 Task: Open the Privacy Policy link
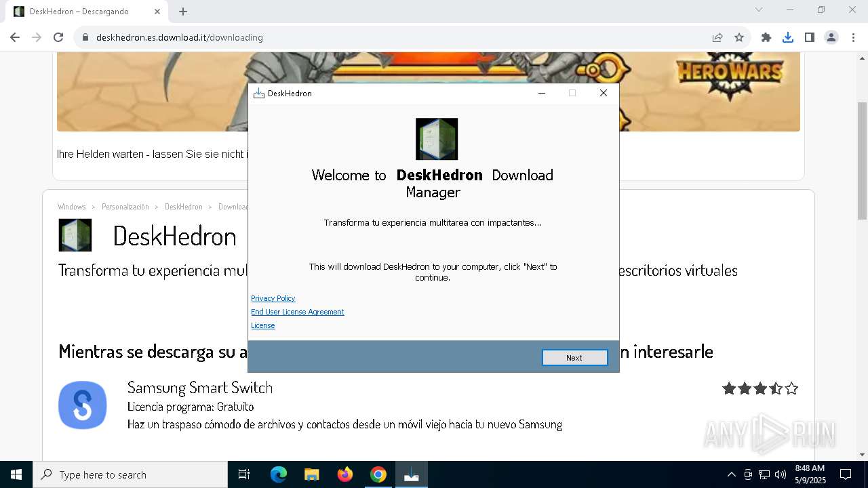273,298
